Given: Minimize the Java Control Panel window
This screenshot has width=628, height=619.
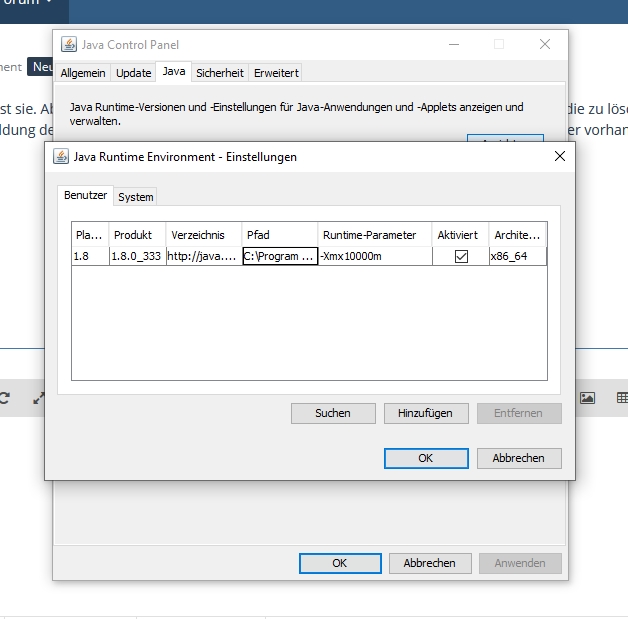Looking at the screenshot, I should click(454, 44).
